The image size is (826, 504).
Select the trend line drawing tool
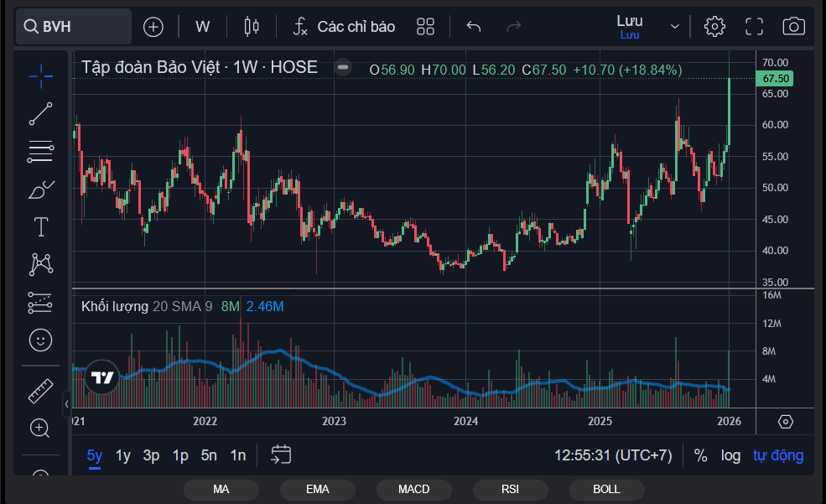[x=39, y=114]
